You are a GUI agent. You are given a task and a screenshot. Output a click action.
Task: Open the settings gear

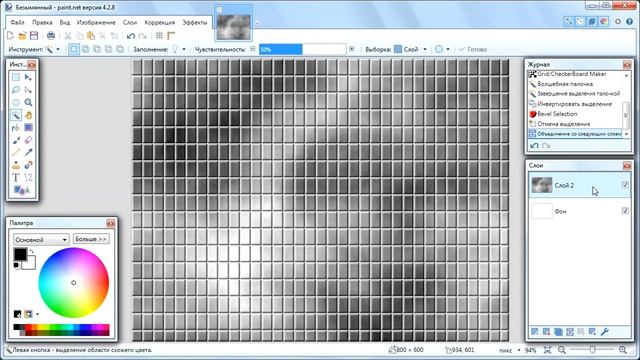click(x=618, y=22)
